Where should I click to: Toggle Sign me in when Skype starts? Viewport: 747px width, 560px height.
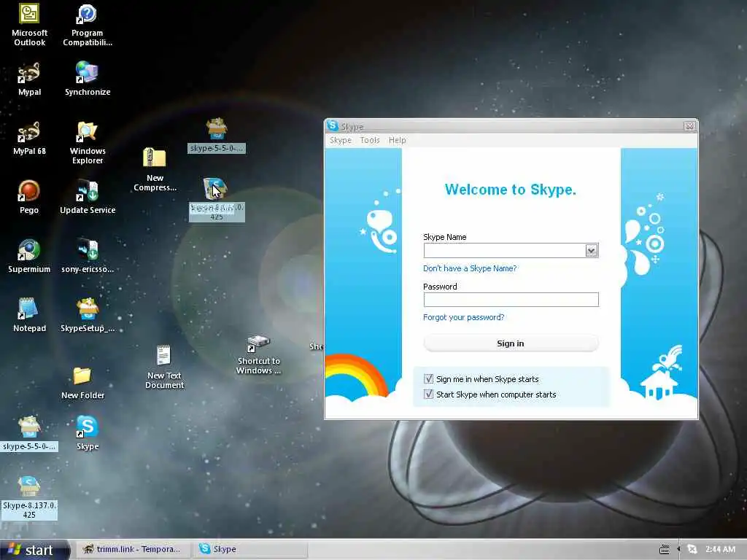point(428,379)
